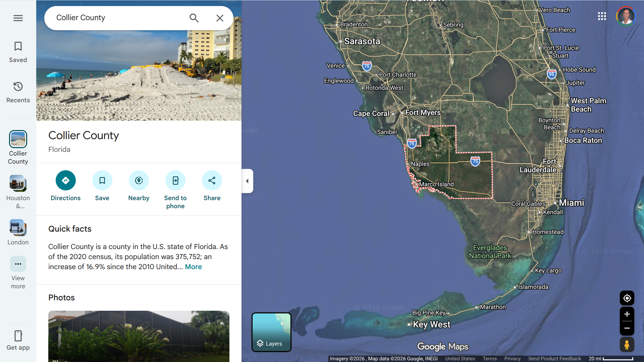This screenshot has height=362, width=644.
Task: Search Nearby places around Collier County
Action: click(139, 181)
